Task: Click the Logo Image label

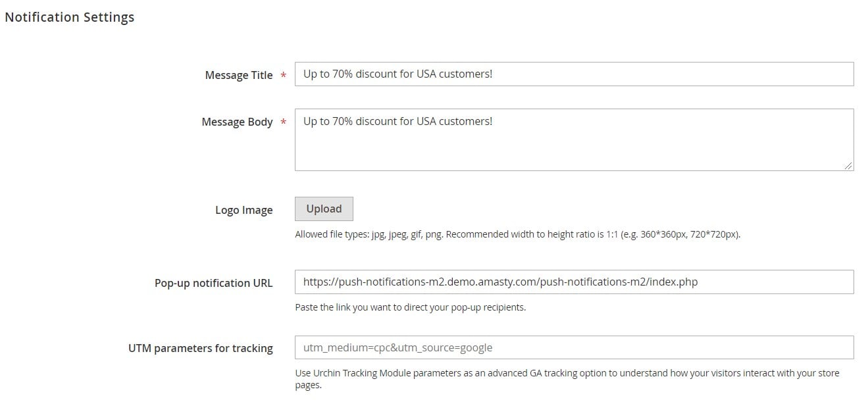Action: (243, 211)
